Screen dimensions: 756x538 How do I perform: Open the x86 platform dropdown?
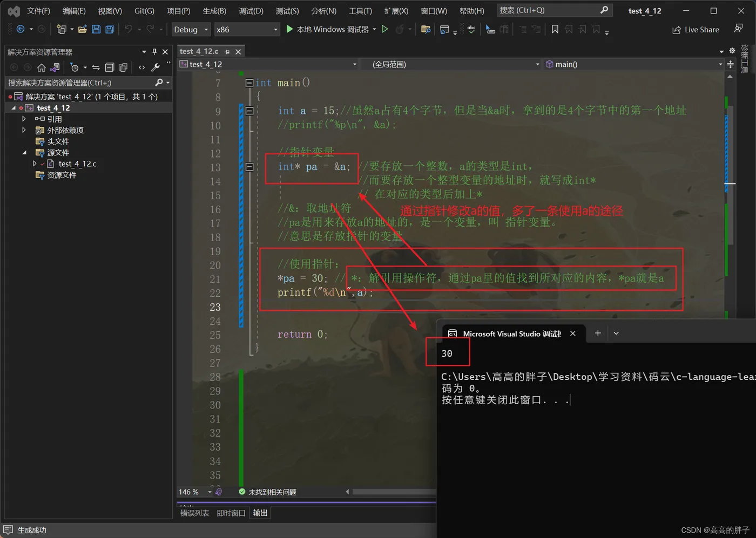tap(247, 29)
